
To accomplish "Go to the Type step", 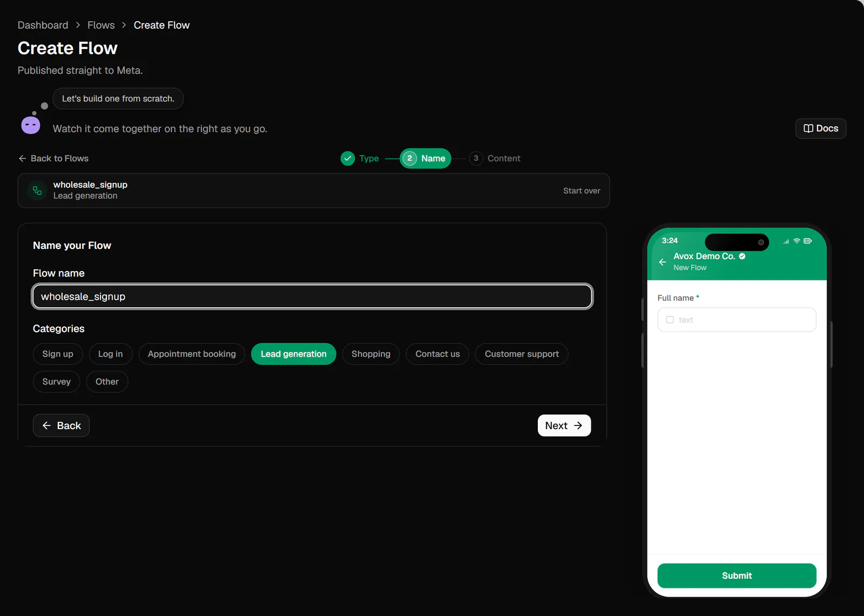I will click(360, 158).
